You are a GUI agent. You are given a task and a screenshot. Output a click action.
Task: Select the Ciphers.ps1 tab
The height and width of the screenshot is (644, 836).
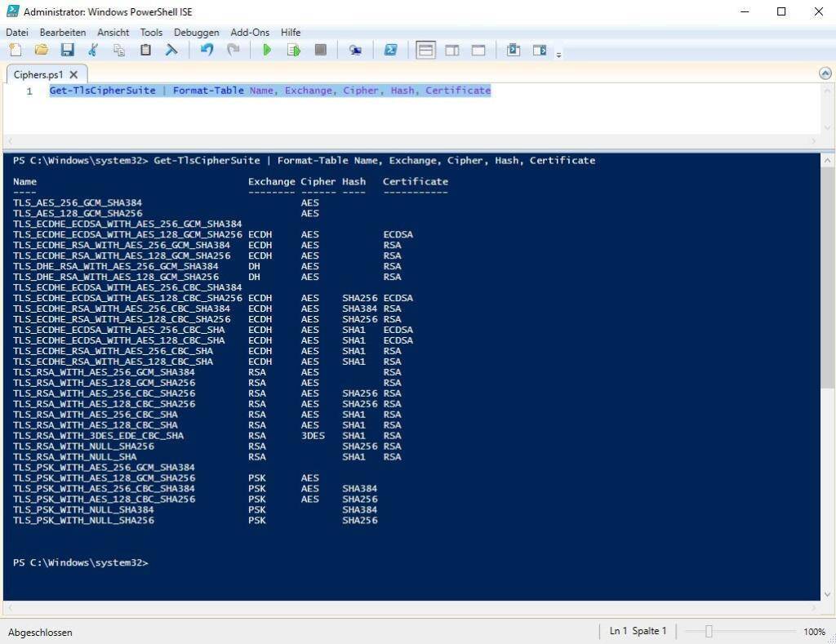pyautogui.click(x=38, y=74)
